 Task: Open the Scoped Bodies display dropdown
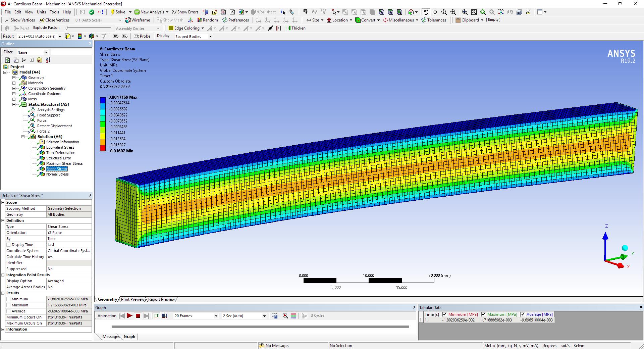210,36
